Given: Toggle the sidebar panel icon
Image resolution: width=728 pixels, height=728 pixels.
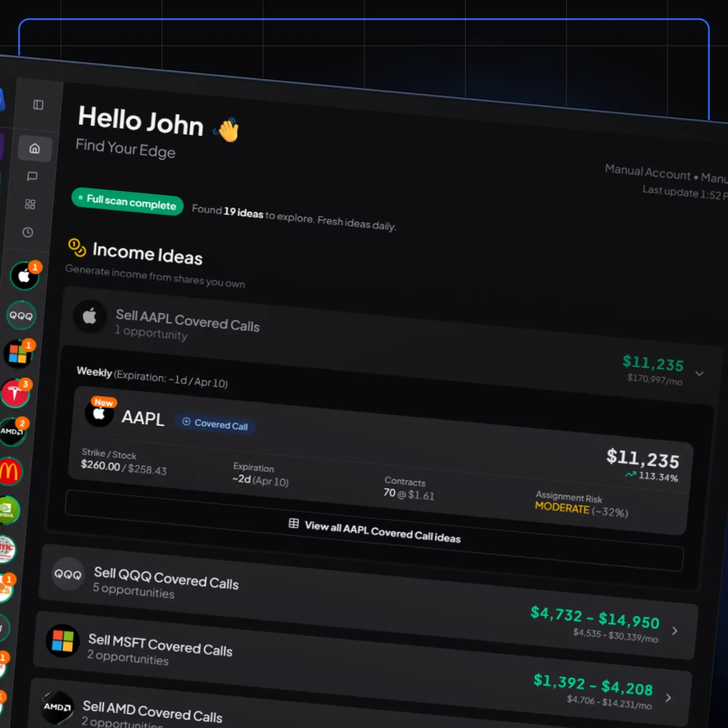Looking at the screenshot, I should tap(38, 105).
